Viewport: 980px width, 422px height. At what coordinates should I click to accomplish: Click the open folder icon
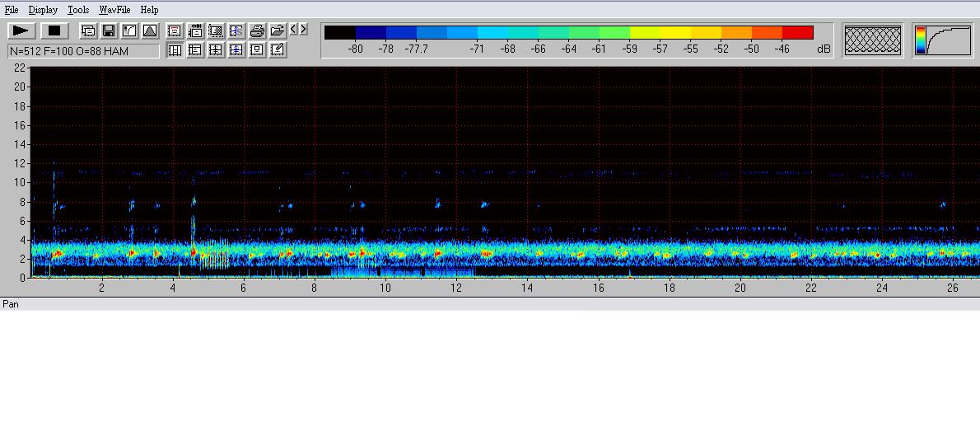(278, 30)
